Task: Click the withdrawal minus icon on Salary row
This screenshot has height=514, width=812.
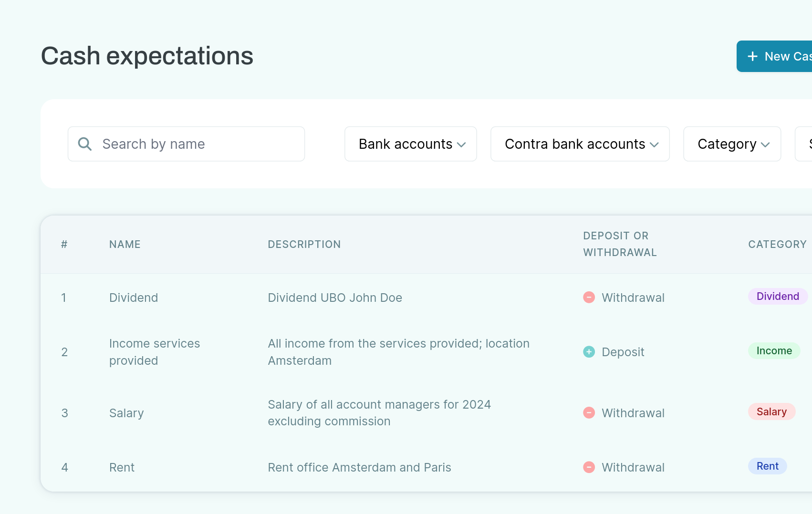Action: click(589, 412)
